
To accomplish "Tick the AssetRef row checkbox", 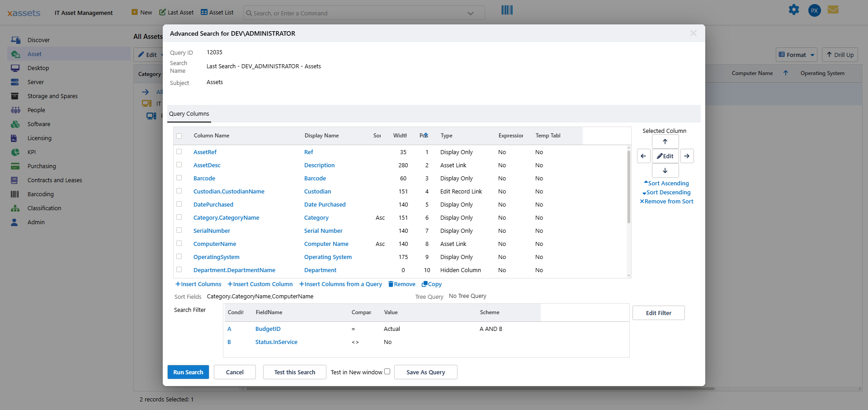I will (x=179, y=151).
